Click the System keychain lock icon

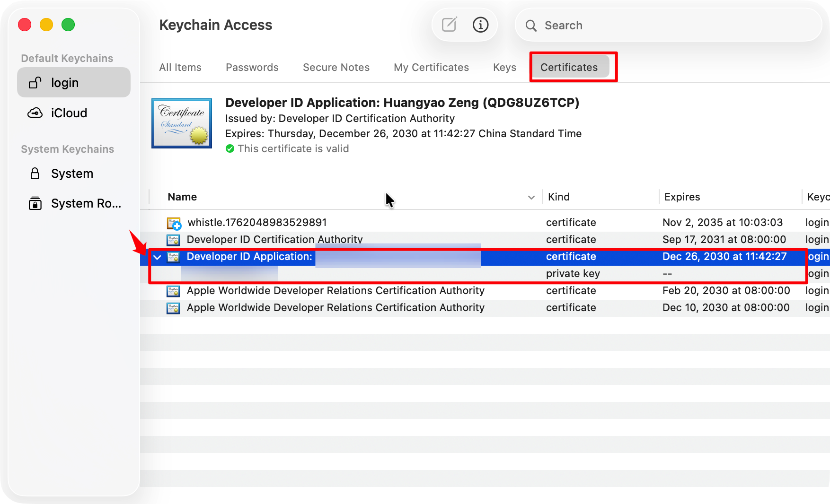click(35, 174)
